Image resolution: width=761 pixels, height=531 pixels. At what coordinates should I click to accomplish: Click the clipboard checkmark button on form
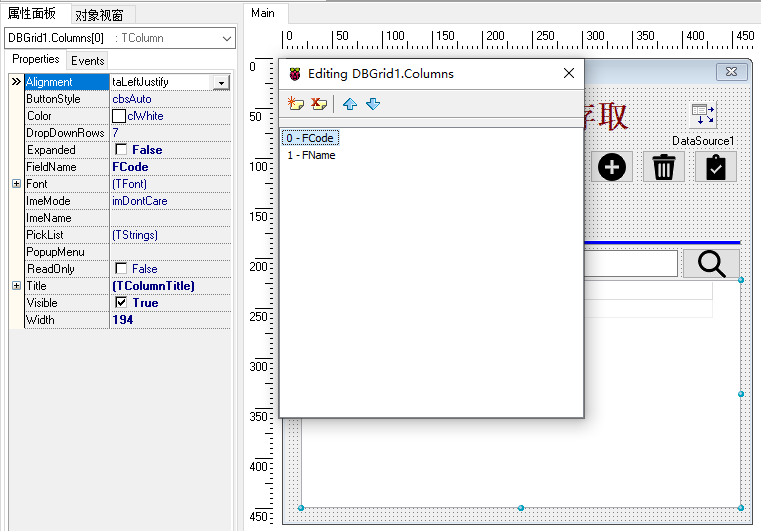(715, 167)
